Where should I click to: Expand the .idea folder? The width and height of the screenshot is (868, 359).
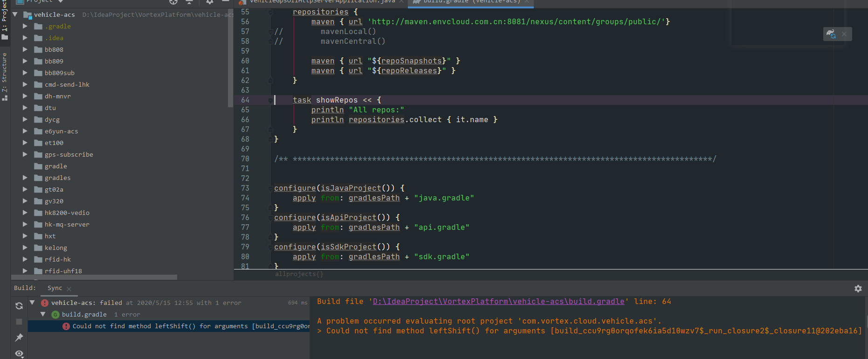coord(25,38)
